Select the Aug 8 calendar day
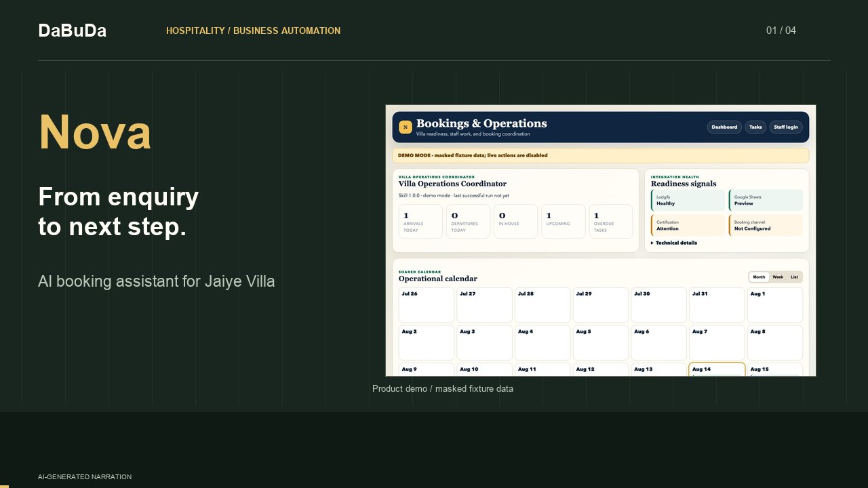The height and width of the screenshot is (488, 868). coord(775,343)
